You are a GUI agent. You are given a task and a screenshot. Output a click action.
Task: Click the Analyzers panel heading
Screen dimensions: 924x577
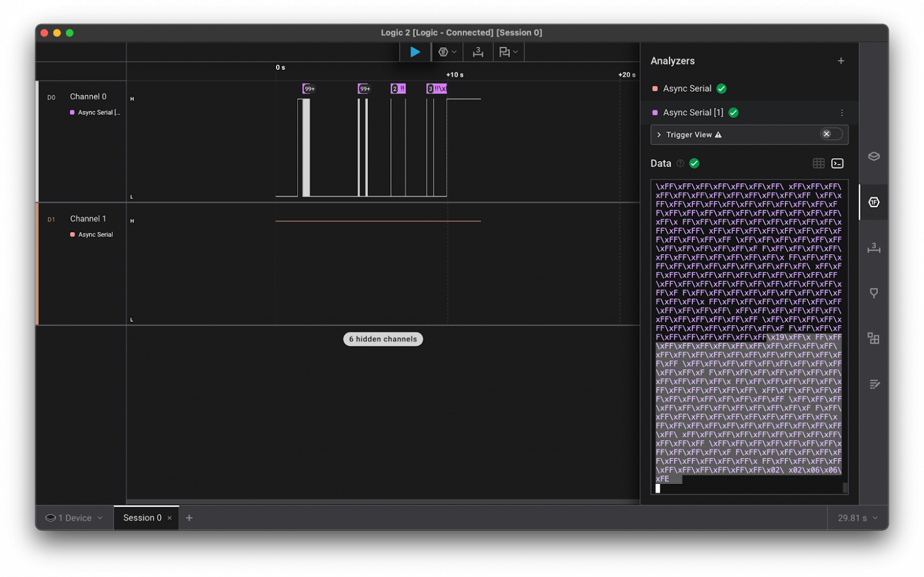click(x=672, y=60)
